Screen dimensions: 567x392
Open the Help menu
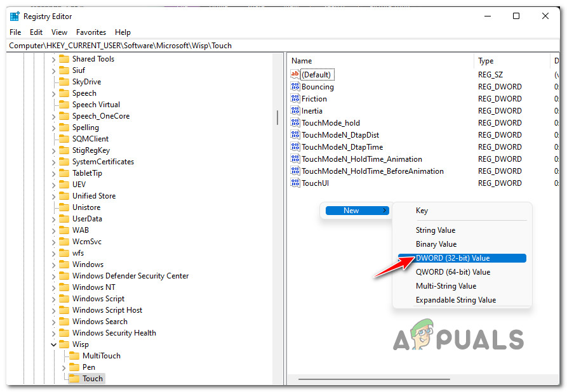[x=123, y=32]
